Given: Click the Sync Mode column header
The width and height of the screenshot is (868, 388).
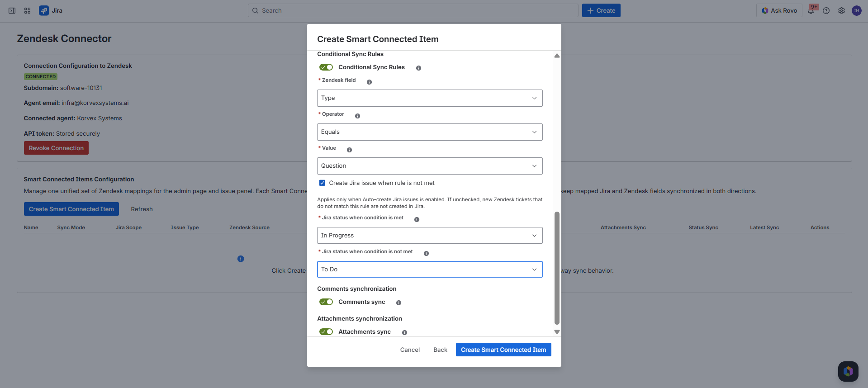Looking at the screenshot, I should click(71, 227).
